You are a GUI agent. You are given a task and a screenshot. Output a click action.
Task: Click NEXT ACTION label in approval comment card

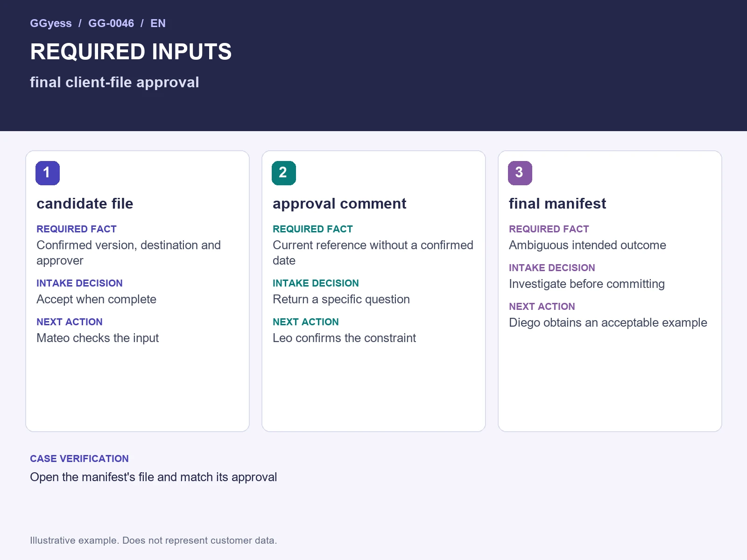306,322
